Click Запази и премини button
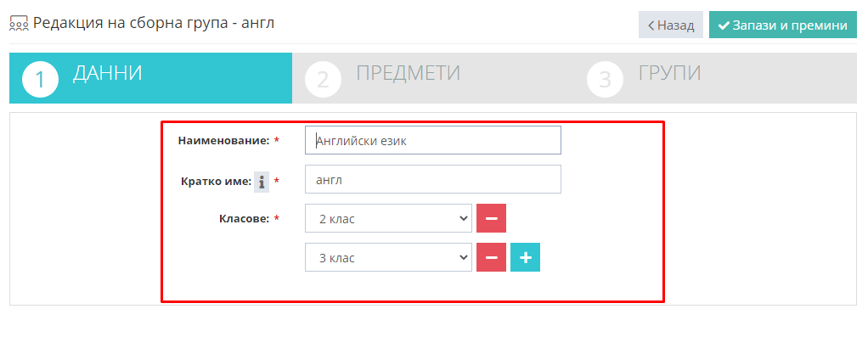The image size is (868, 337). pos(783,25)
